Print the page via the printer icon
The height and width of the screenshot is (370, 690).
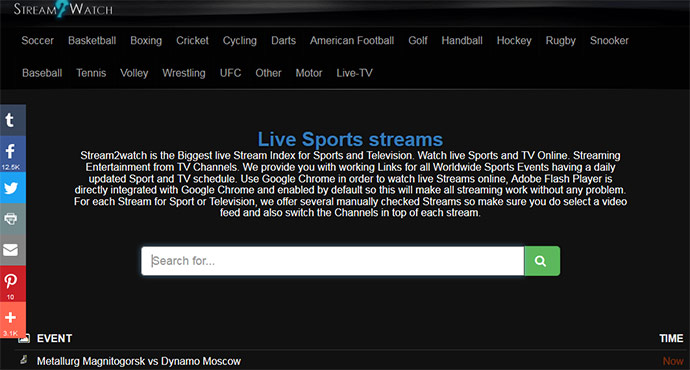click(x=13, y=219)
